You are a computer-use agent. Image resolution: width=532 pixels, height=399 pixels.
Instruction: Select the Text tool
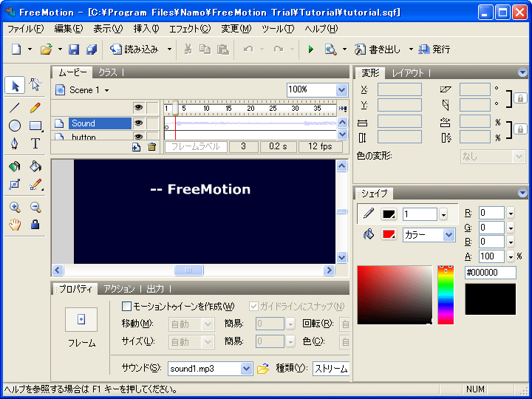(x=35, y=143)
